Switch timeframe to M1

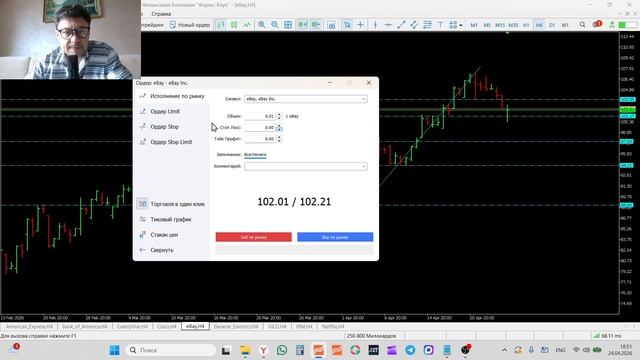(473, 25)
